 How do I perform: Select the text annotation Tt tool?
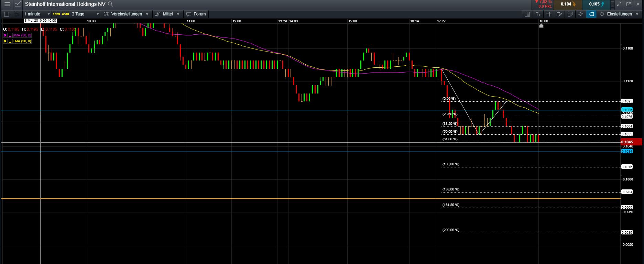538,14
